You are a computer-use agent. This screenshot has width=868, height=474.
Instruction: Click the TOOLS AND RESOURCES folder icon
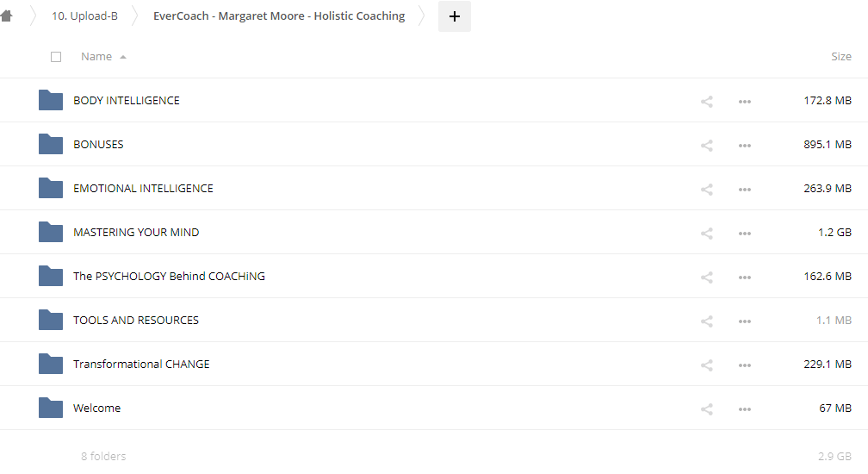(51, 320)
